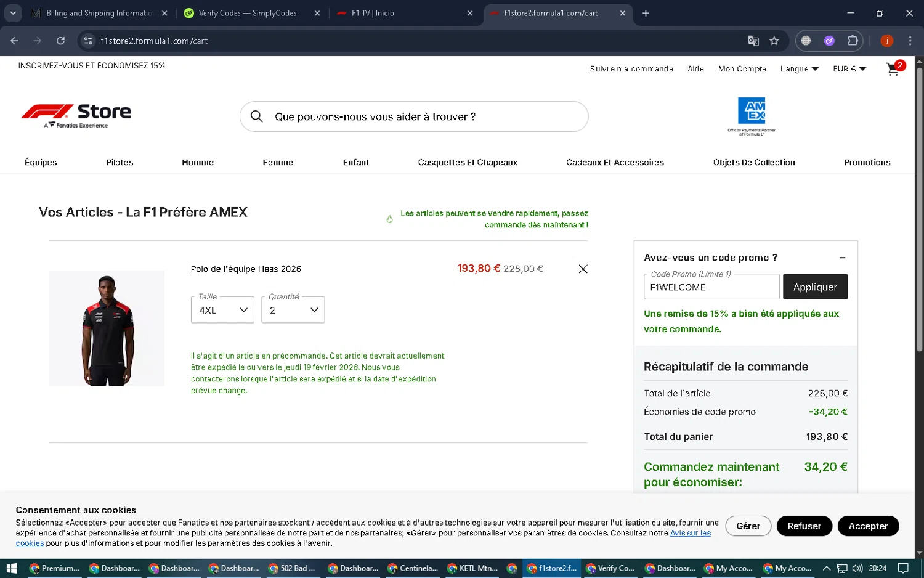Viewport: 924px width, 578px height.
Task: Open the Femme menu
Action: coord(278,162)
